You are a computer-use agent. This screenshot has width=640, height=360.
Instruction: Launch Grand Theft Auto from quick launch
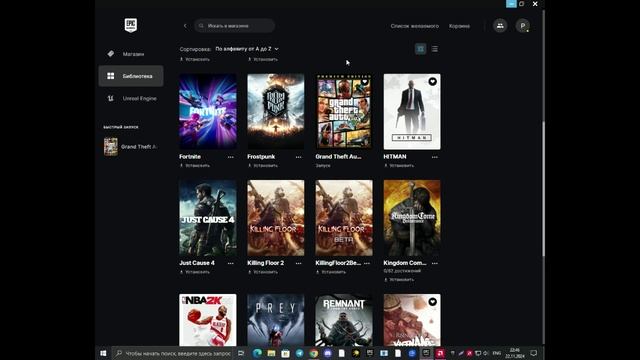tap(131, 147)
